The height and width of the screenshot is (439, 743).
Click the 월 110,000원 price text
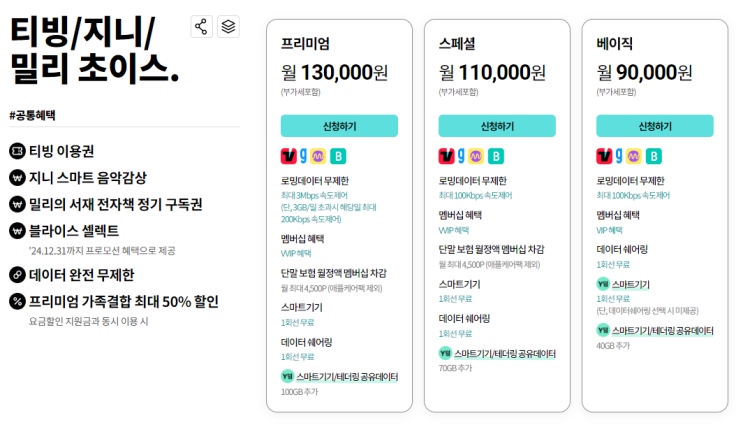pos(492,72)
